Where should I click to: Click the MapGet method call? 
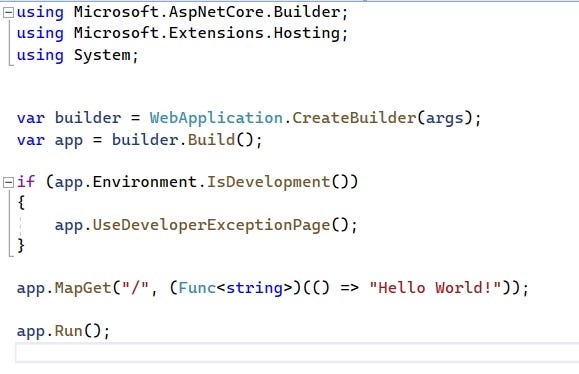coord(83,288)
